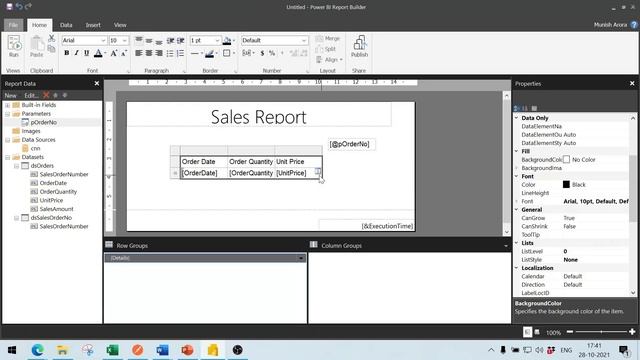Expand the Built-in Fields folder
Viewport: 640px width, 360px height.
7,105
